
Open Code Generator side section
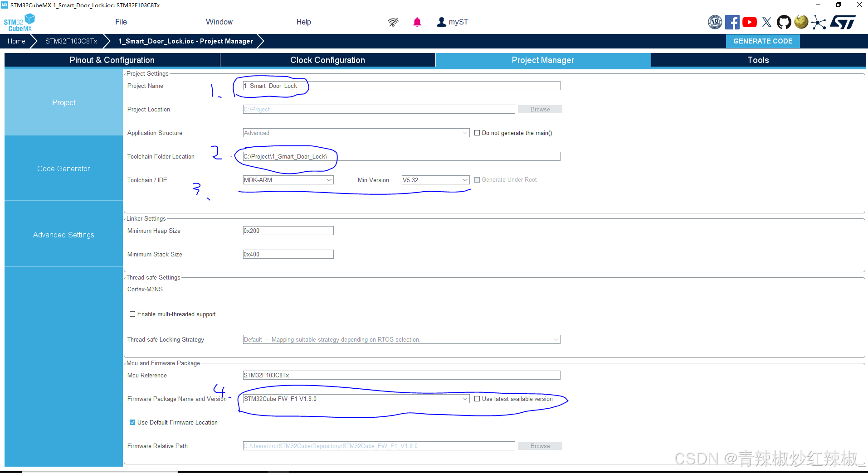(63, 169)
